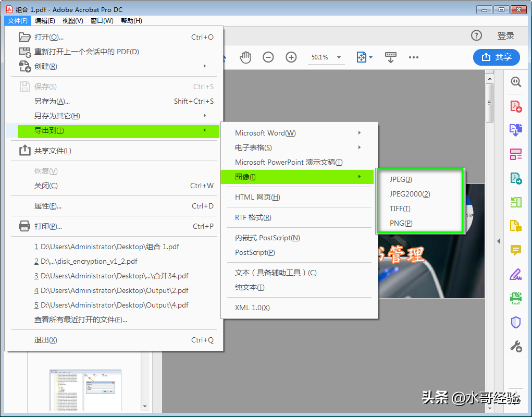This screenshot has width=532, height=417.
Task: Open the 帮助(H) menu
Action: (131, 21)
